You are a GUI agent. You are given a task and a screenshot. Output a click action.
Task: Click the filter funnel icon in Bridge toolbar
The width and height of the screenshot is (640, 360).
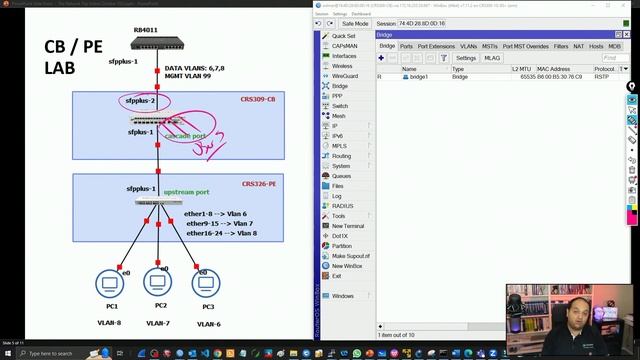(444, 58)
